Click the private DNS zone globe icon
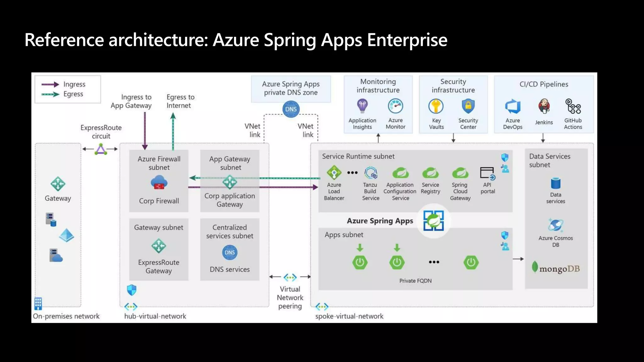This screenshot has height=362, width=644. (x=291, y=109)
